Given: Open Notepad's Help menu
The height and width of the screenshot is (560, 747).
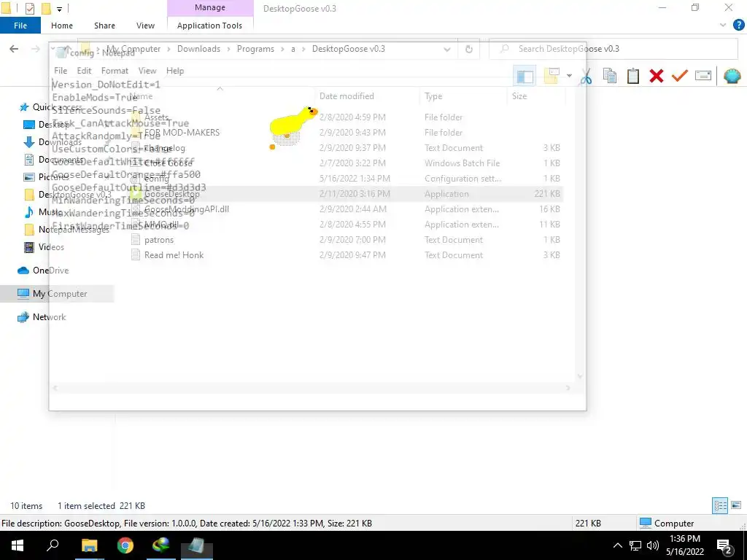Looking at the screenshot, I should pos(175,71).
